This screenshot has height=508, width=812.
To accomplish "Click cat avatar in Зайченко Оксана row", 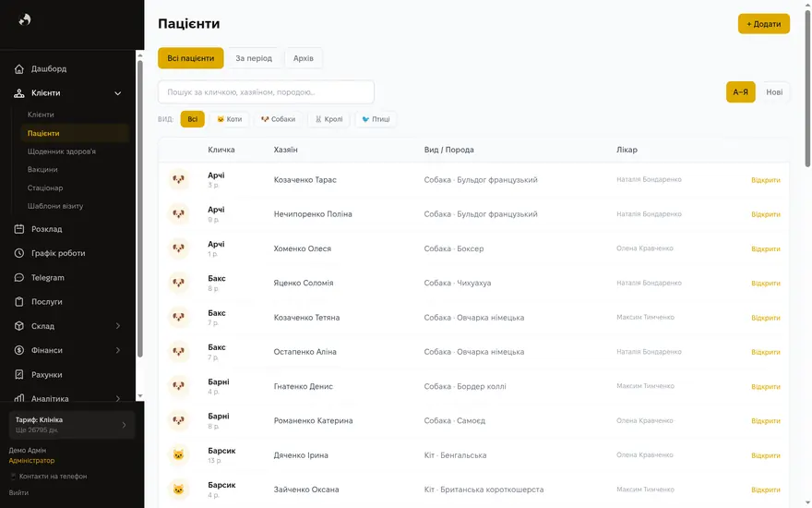I will pos(179,490).
